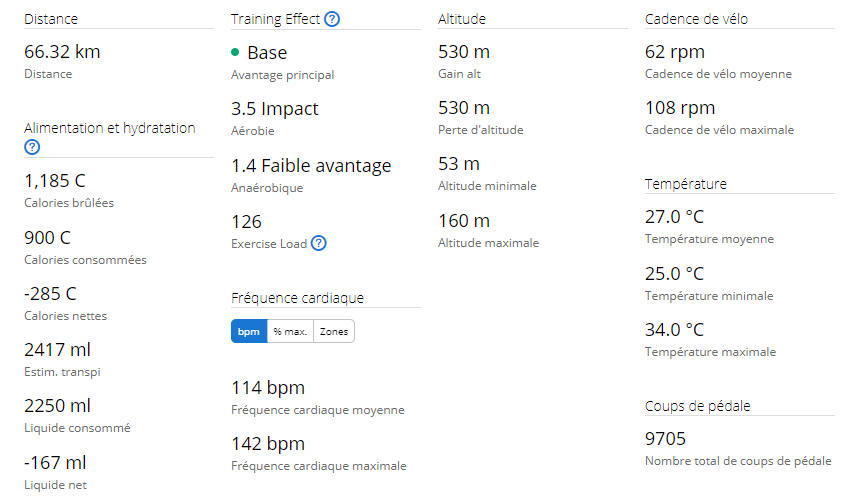Click the Fréquence cardiaque section heading

coord(297,298)
